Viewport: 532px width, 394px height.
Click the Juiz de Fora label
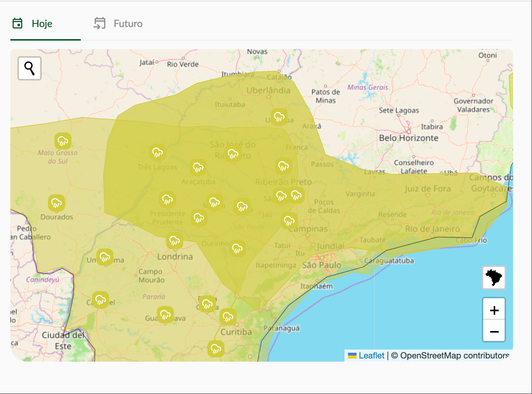click(428, 189)
